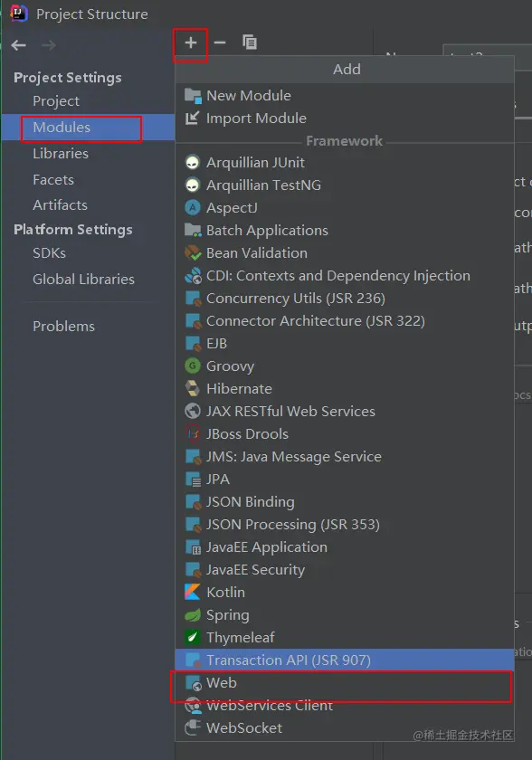Select WebSocket framework entry
The image size is (532, 760).
pos(345,727)
